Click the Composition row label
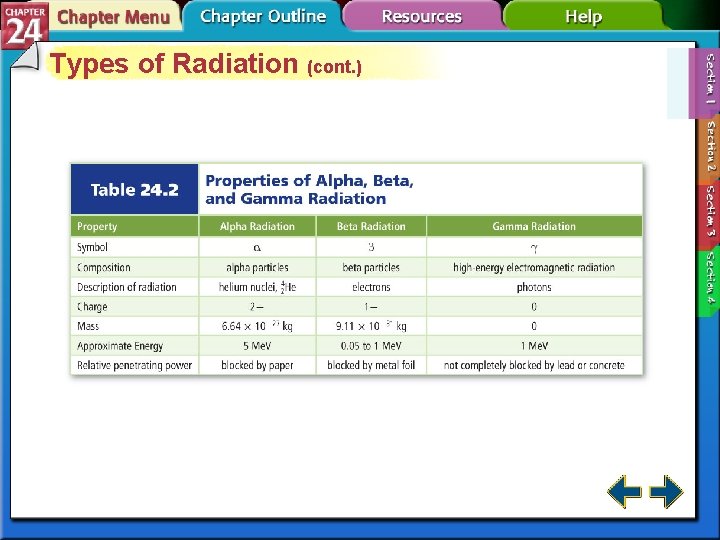Image resolution: width=720 pixels, height=540 pixels. click(104, 267)
